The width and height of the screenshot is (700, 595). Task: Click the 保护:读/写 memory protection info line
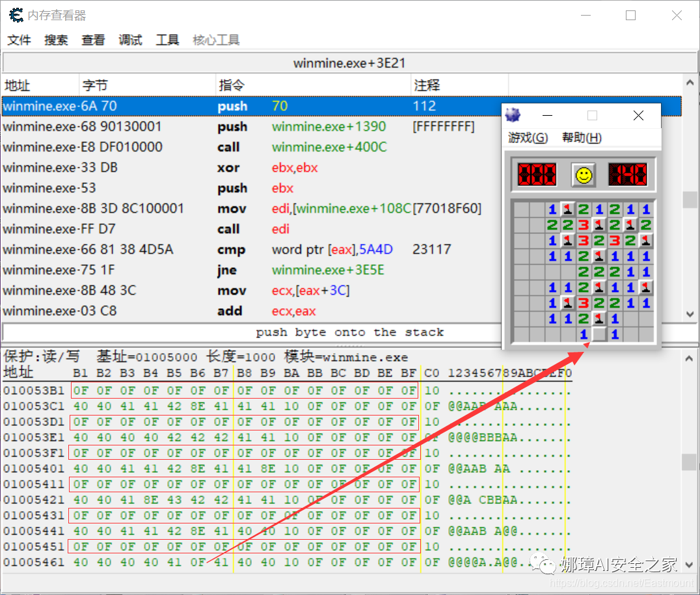pyautogui.click(x=206, y=356)
